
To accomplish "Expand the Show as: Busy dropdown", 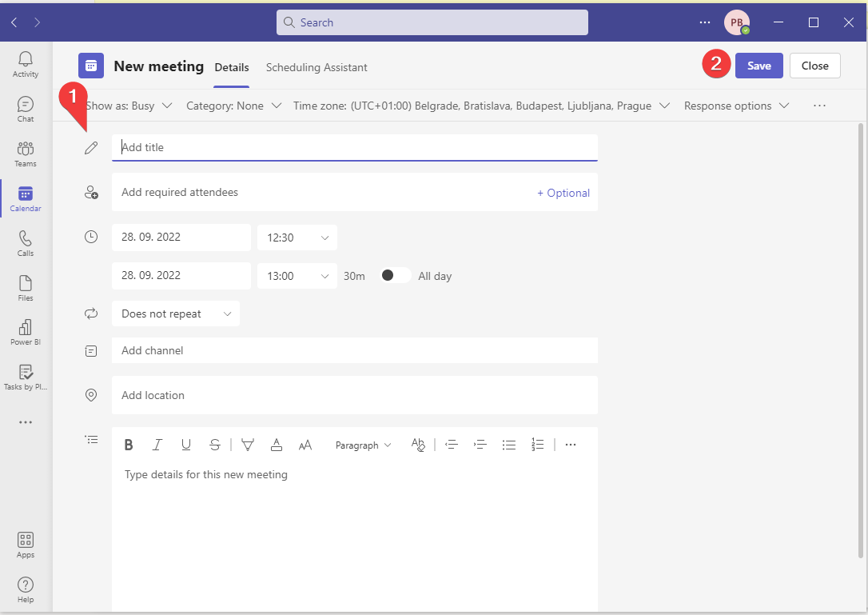I will click(129, 106).
